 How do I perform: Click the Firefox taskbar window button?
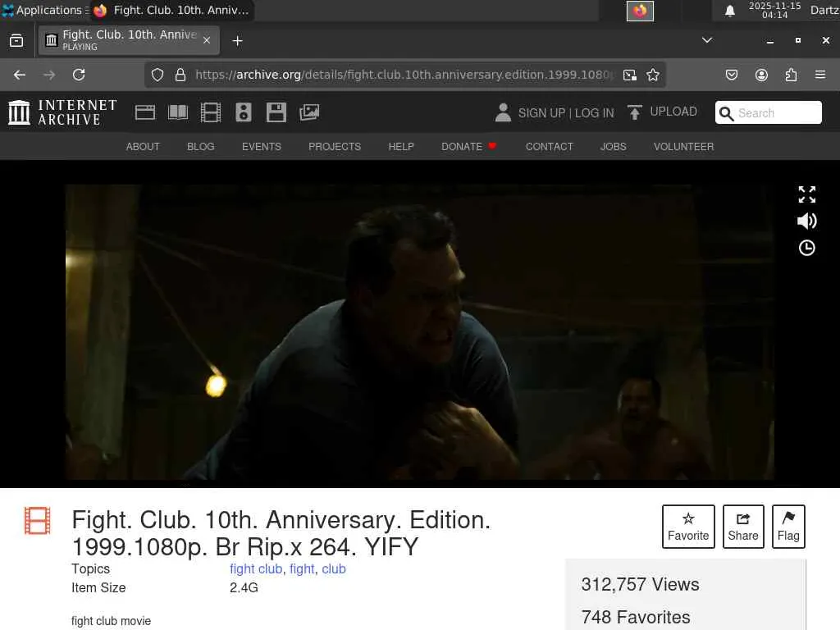tap(171, 10)
